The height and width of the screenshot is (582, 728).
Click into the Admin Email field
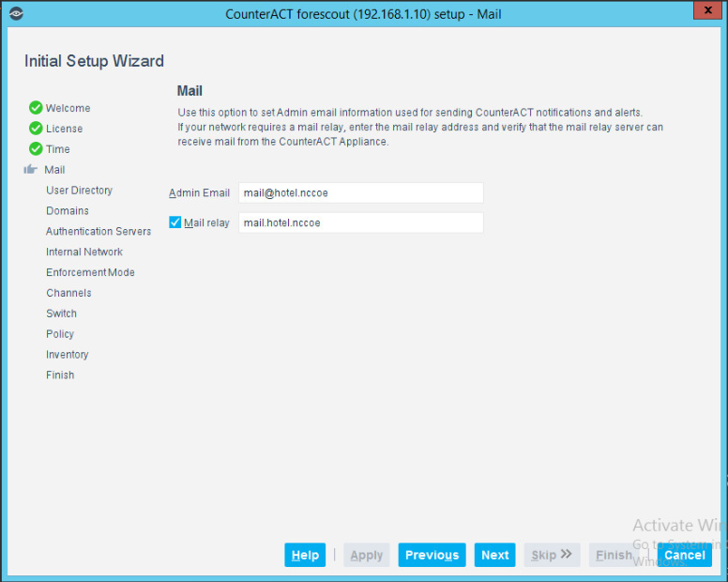[x=361, y=192]
